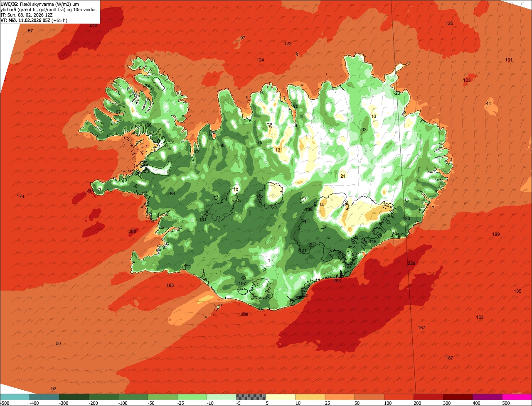Click the map value "283" off the south coast
The height and width of the screenshot is (406, 532).
pyautogui.click(x=337, y=281)
